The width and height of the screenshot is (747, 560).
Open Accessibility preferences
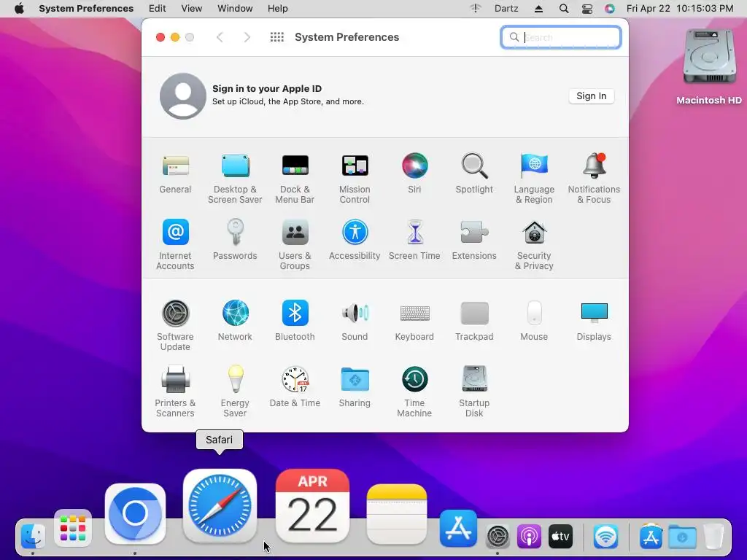coord(355,239)
